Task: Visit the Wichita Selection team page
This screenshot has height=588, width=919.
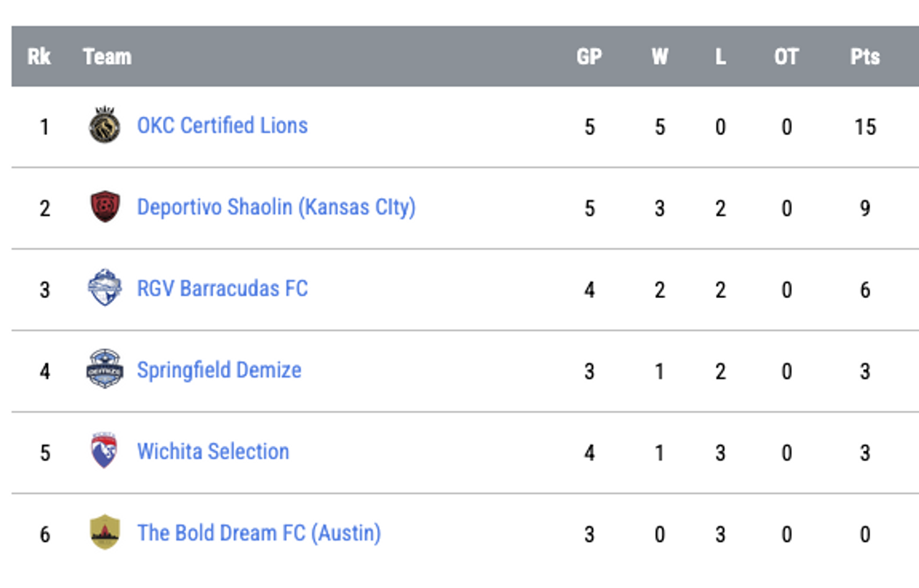Action: pyautogui.click(x=213, y=451)
